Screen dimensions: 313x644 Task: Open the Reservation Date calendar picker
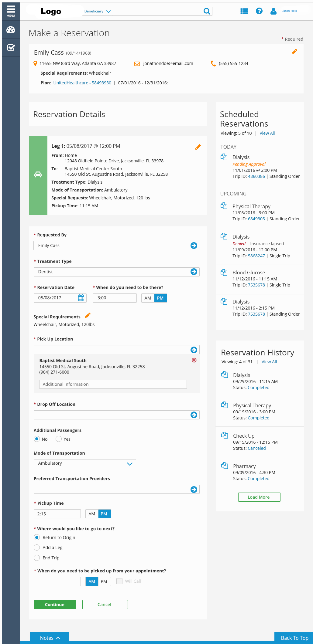tap(81, 298)
